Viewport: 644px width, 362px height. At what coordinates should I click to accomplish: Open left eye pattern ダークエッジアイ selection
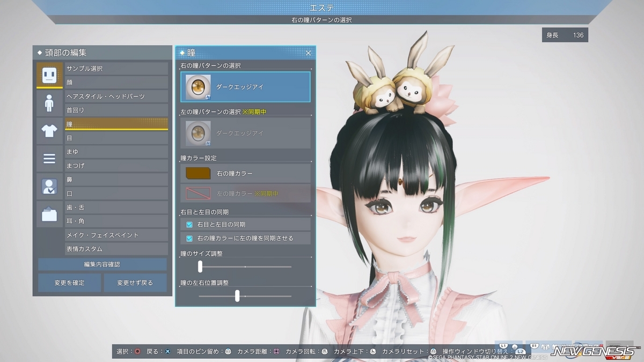246,133
